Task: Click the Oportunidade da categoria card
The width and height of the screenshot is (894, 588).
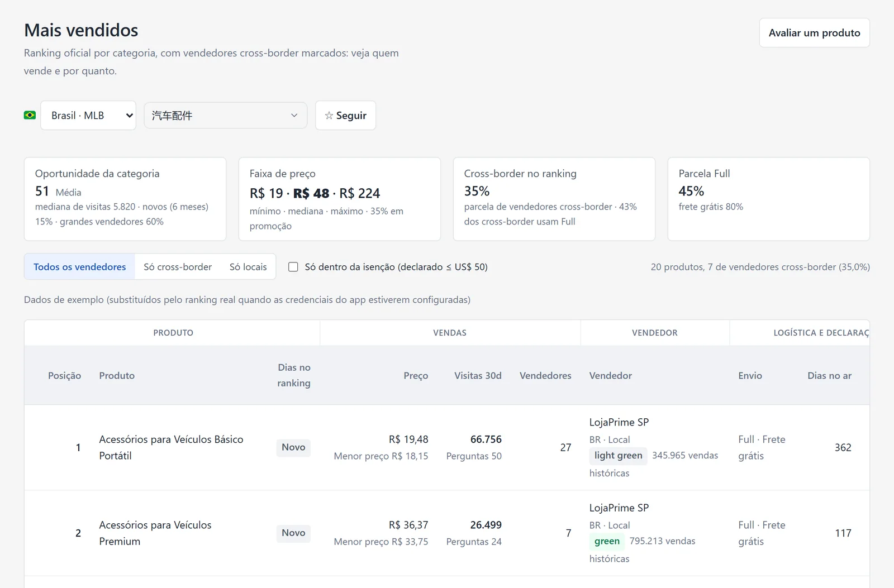Action: click(x=125, y=199)
